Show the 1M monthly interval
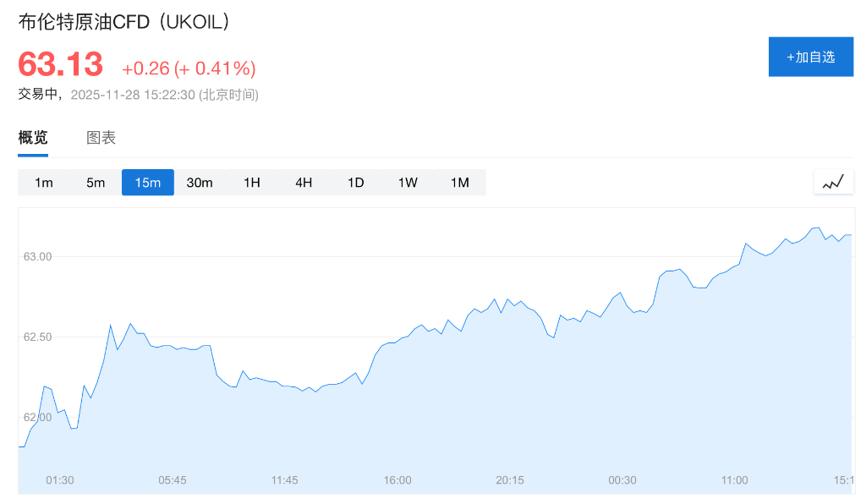Image resolution: width=866 pixels, height=504 pixels. pyautogui.click(x=459, y=183)
